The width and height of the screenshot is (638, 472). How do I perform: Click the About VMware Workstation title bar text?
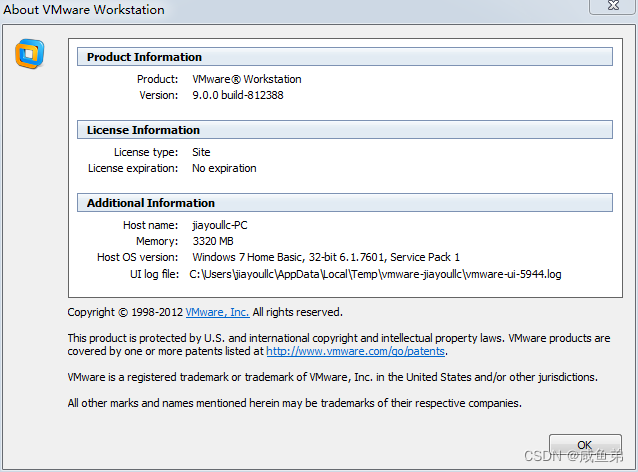(x=84, y=9)
